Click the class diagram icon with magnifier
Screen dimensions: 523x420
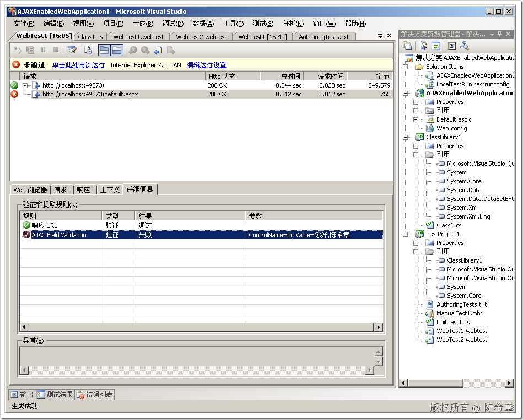point(464,46)
